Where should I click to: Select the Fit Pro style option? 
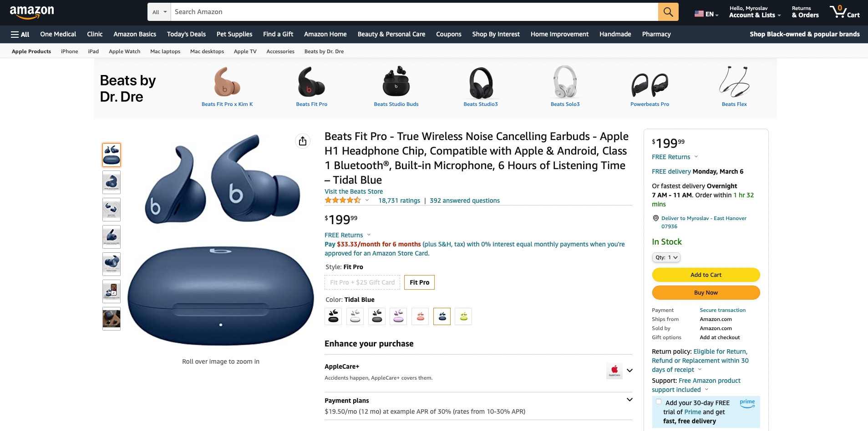[419, 282]
